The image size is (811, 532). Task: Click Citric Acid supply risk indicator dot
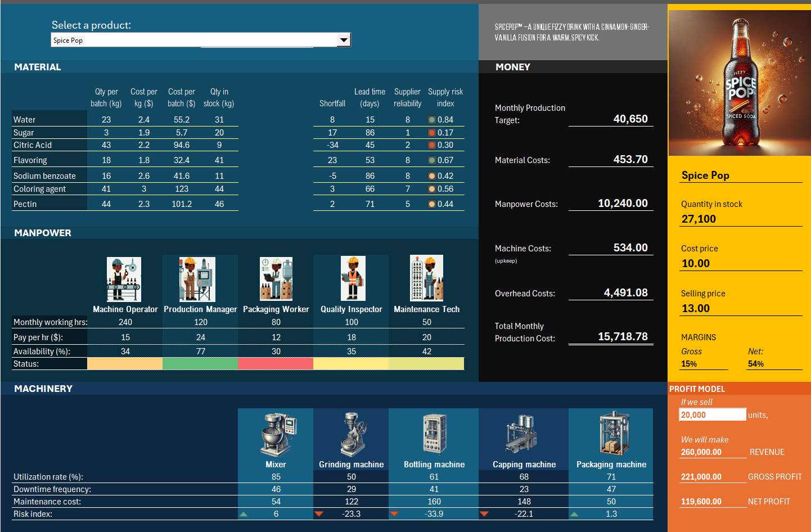tap(431, 145)
